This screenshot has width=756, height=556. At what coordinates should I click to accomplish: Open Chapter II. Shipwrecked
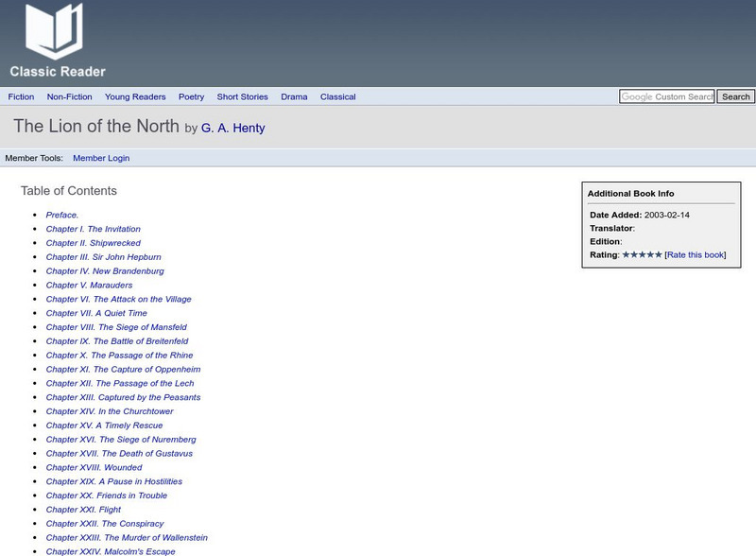point(93,243)
